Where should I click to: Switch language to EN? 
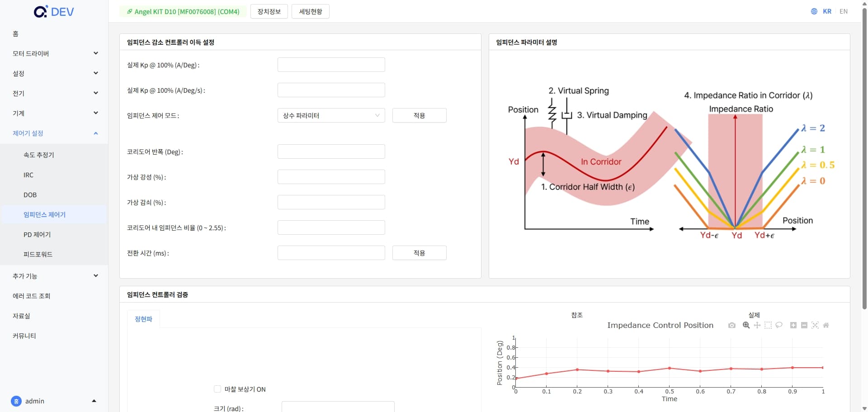coord(844,11)
